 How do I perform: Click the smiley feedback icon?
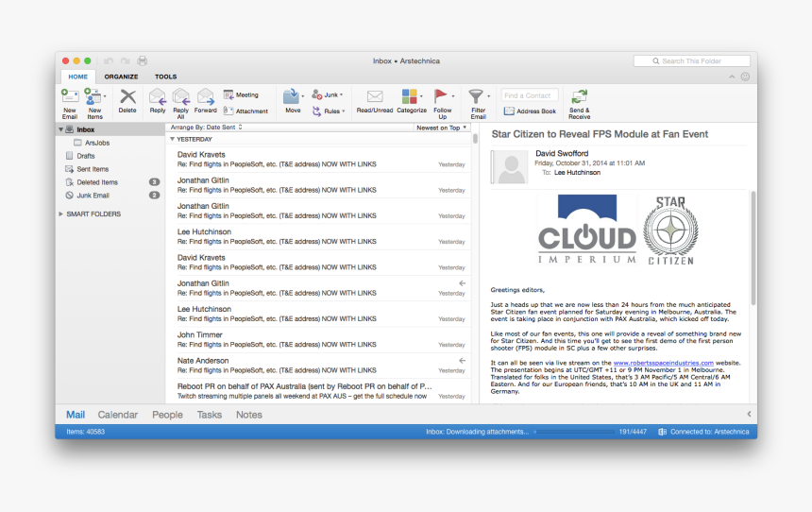[x=745, y=77]
